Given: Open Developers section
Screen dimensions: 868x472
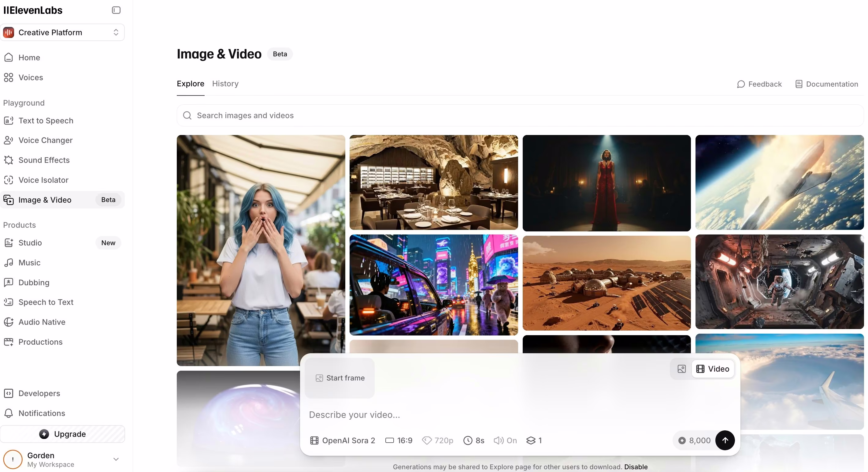Looking at the screenshot, I should [x=39, y=393].
